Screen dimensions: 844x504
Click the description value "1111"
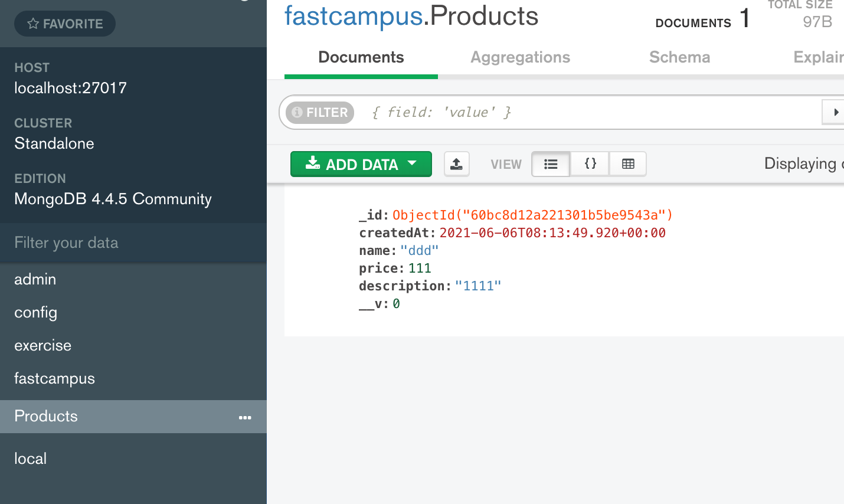pyautogui.click(x=478, y=286)
